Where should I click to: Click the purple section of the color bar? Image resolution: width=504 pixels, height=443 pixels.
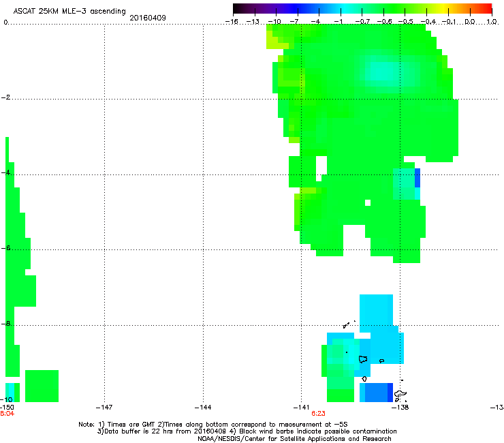270,8
